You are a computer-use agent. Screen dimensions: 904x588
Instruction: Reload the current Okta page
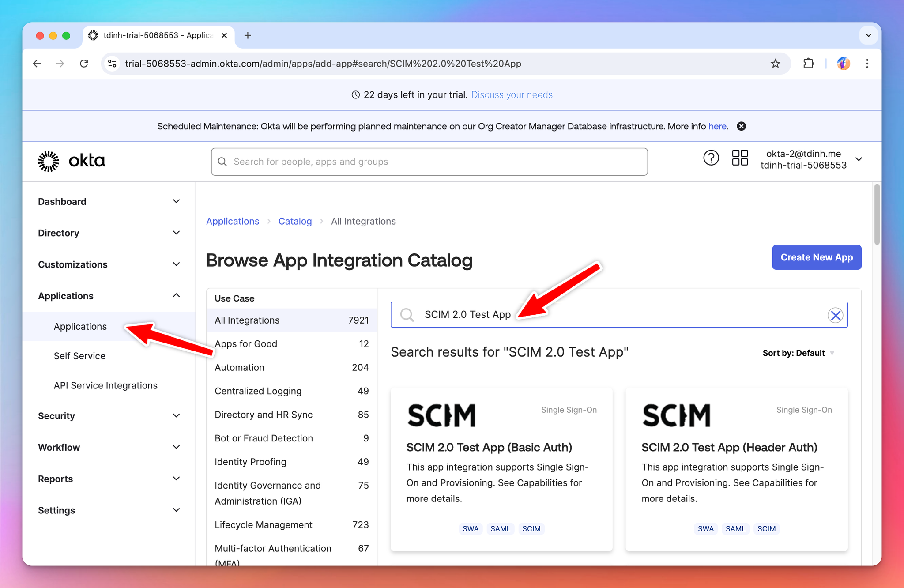click(84, 64)
